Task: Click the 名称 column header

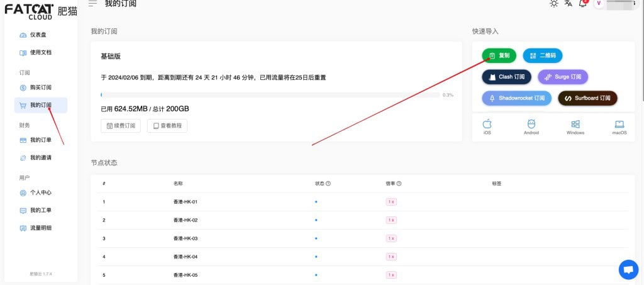Action: 178,184
